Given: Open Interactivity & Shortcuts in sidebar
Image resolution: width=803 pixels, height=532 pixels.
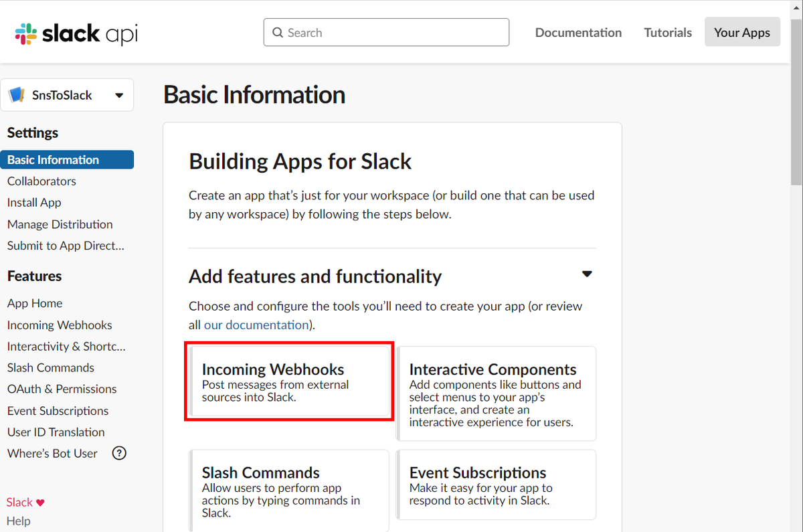Looking at the screenshot, I should (66, 346).
